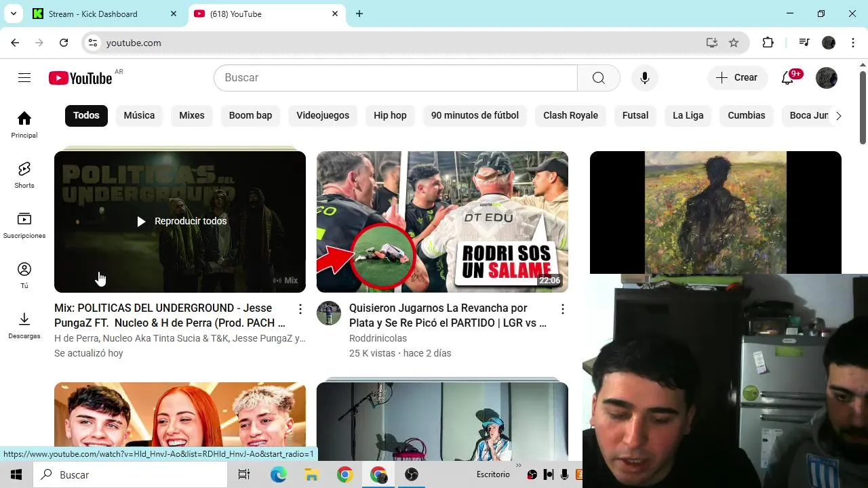Open options menu for Revancha video
Image resolution: width=868 pixels, height=488 pixels.
tap(562, 309)
